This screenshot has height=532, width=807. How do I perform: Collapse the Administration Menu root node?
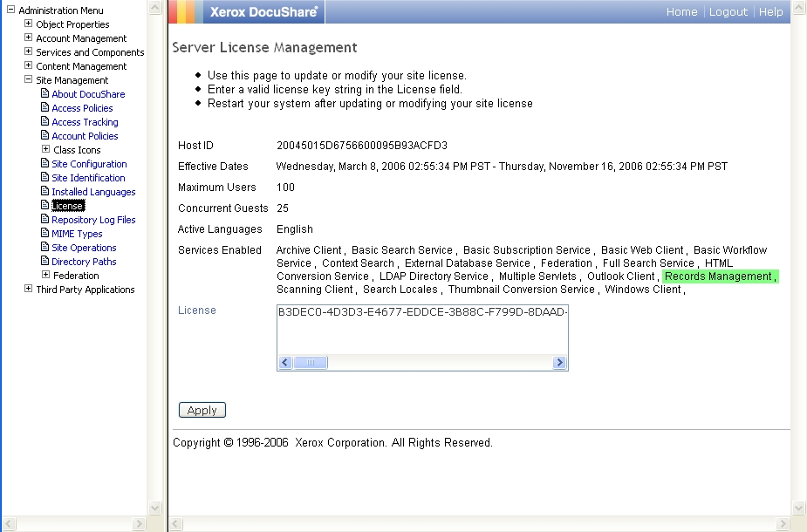10,10
